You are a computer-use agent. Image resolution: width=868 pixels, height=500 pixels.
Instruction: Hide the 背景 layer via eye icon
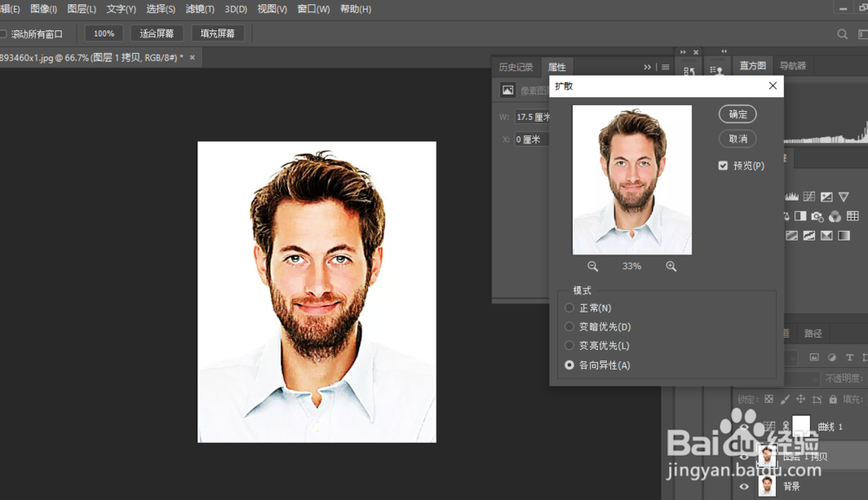point(744,486)
